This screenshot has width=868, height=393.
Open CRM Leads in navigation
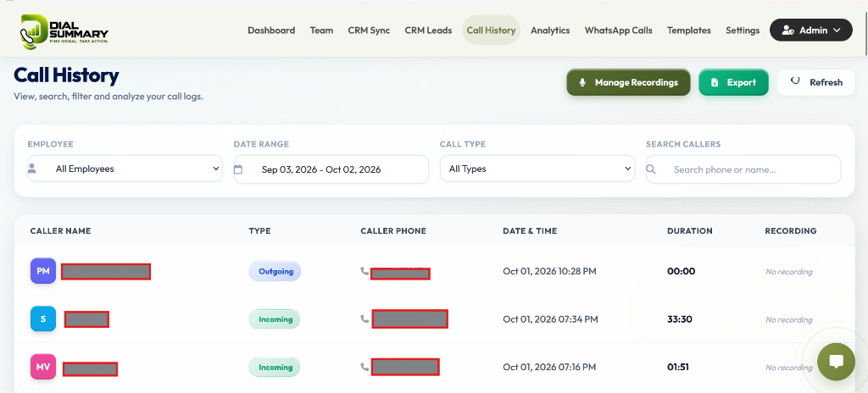(428, 30)
